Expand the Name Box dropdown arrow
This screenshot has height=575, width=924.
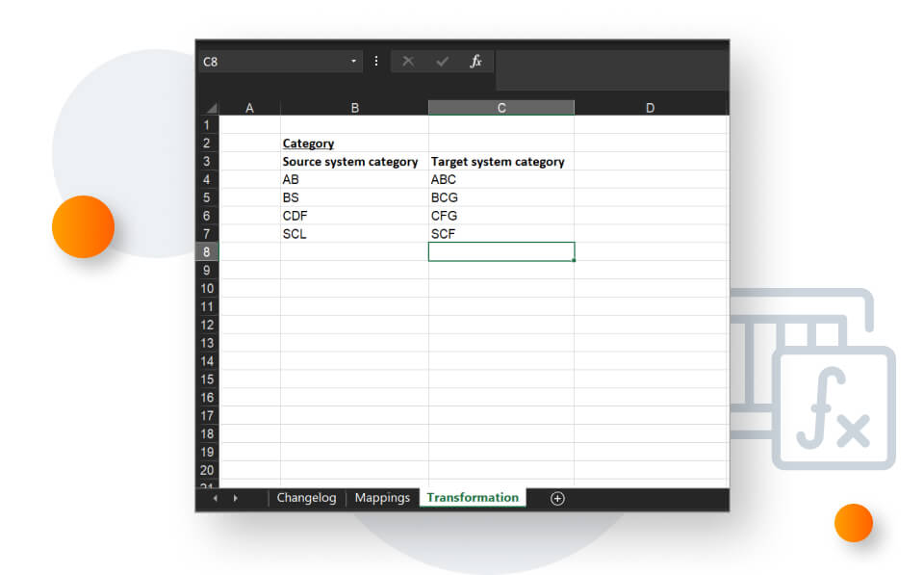[x=353, y=62]
